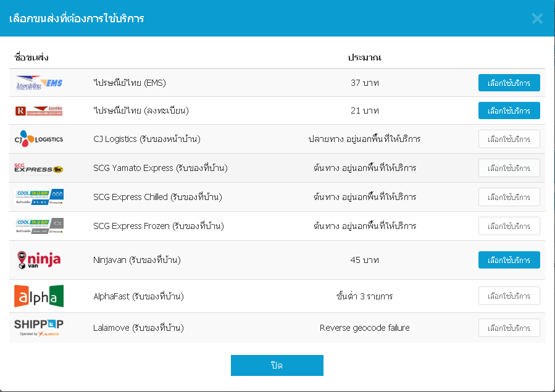This screenshot has height=392, width=555.
Task: Click the dialog title เลือกขนส่งที่ต้องการใช้บริการ
Action: pyautogui.click(x=77, y=19)
